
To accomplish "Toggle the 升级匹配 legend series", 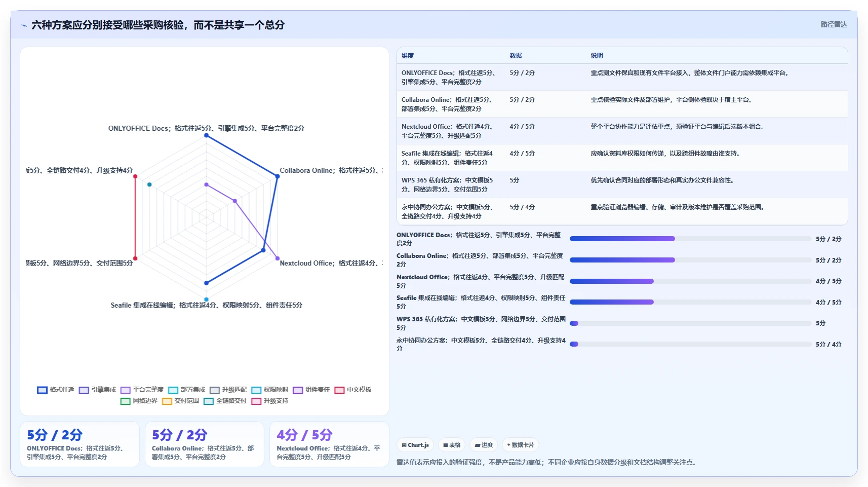I will [x=228, y=390].
